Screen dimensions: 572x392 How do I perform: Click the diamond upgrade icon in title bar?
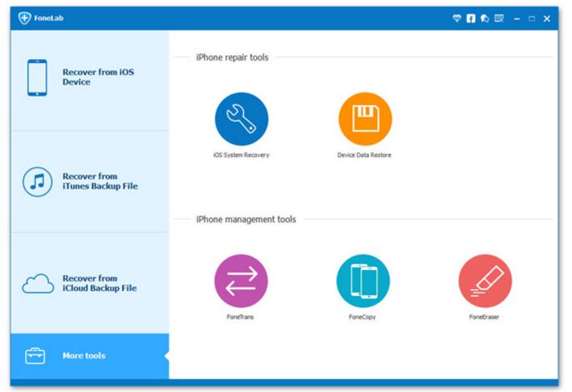coord(456,19)
